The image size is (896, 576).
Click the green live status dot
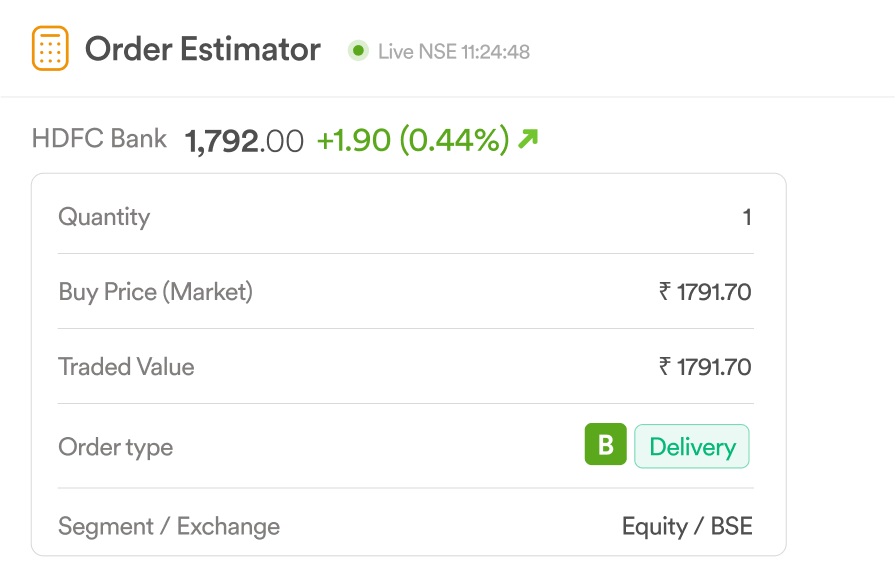358,51
